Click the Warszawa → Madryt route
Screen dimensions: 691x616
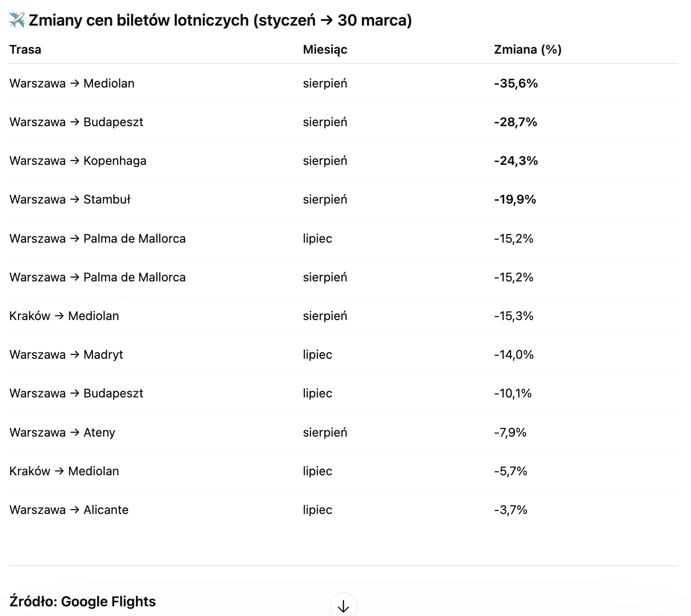pyautogui.click(x=66, y=354)
